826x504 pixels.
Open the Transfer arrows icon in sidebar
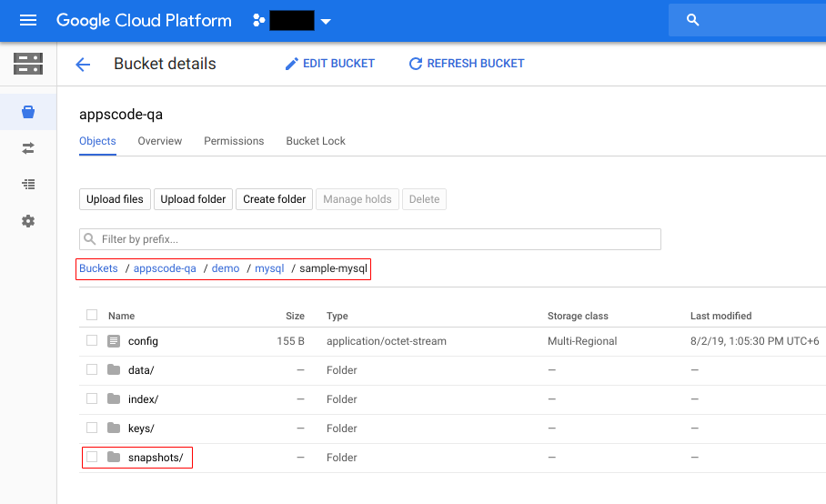(x=28, y=147)
